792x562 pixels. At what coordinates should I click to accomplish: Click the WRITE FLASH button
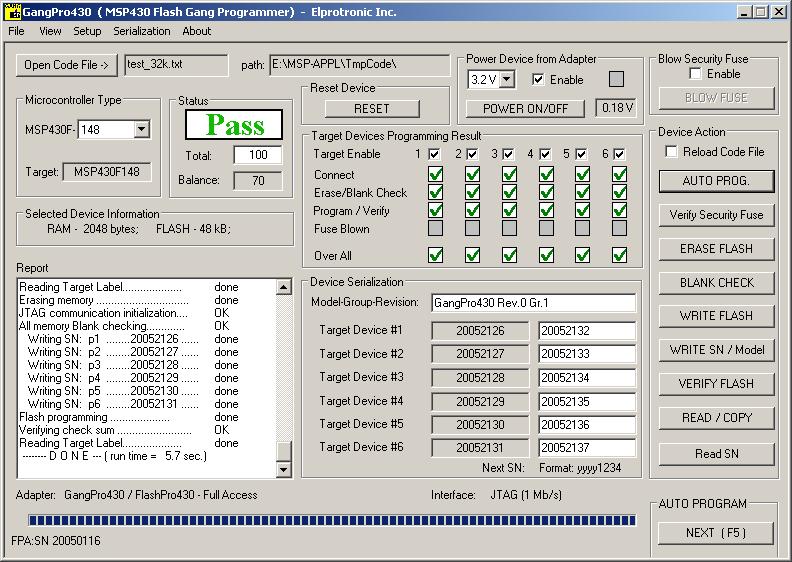(x=716, y=316)
